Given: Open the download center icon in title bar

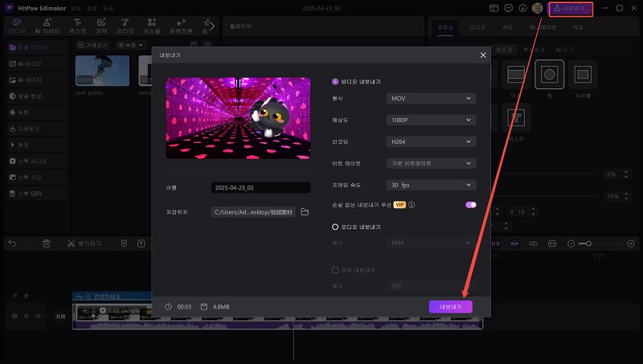Looking at the screenshot, I should [523, 8].
